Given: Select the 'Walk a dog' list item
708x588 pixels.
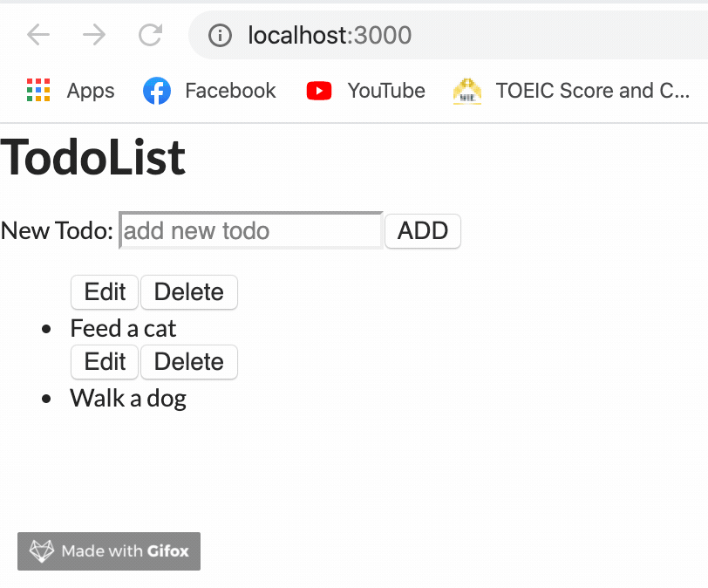Looking at the screenshot, I should (x=127, y=398).
